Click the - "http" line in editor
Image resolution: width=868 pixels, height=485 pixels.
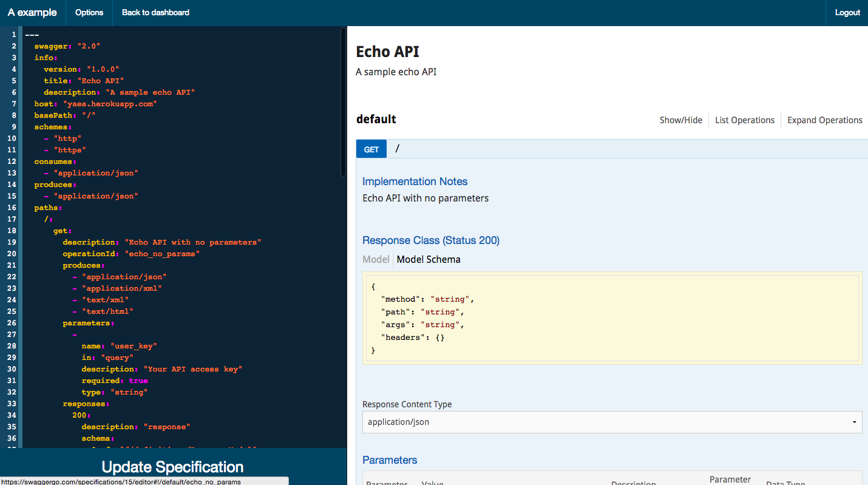[63, 138]
